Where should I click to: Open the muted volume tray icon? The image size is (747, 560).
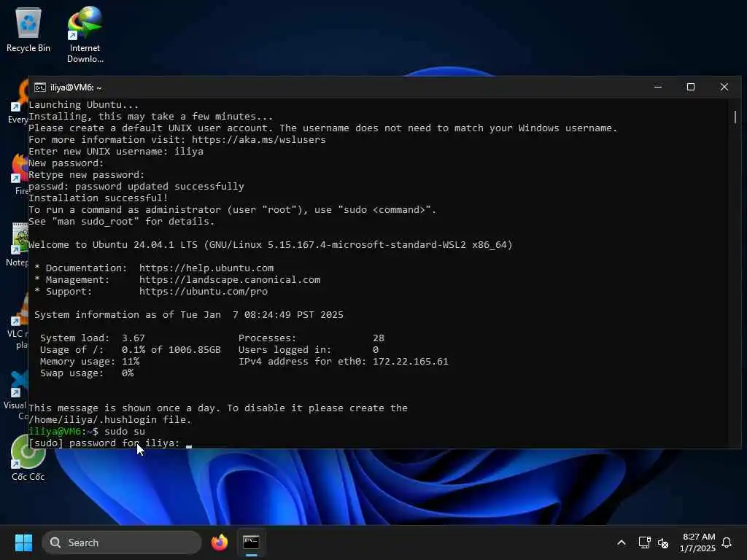(662, 542)
